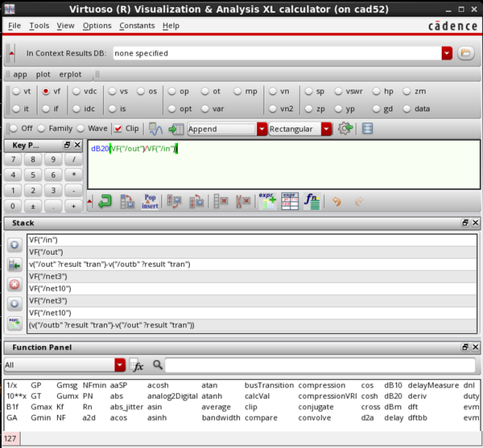Click the Function Panel search field
483x448 pixels.
322,365
